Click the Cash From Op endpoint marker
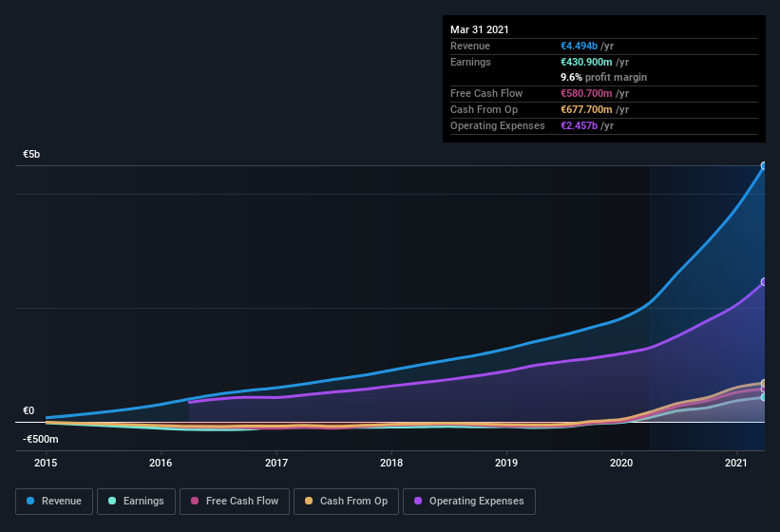This screenshot has height=532, width=780. (x=764, y=383)
